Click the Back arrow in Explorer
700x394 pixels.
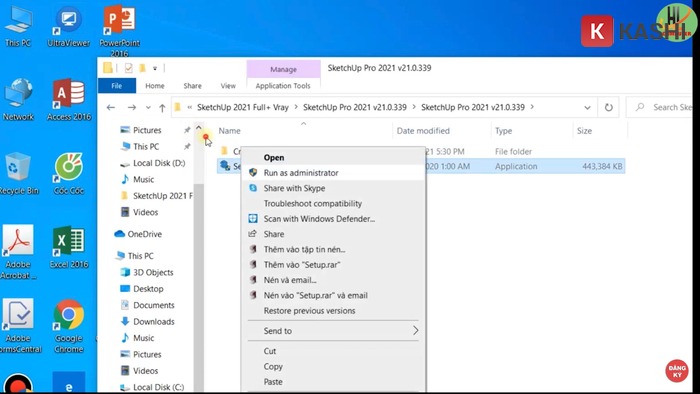click(x=111, y=108)
